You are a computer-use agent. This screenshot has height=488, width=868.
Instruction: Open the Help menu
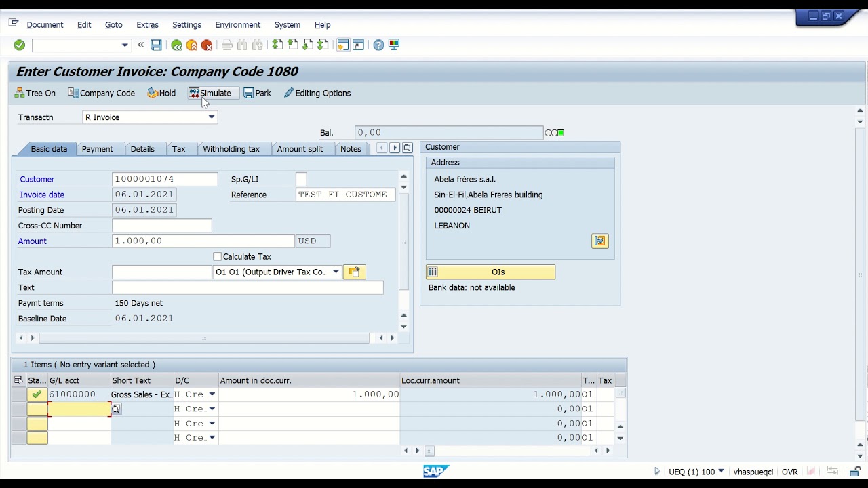(x=322, y=25)
